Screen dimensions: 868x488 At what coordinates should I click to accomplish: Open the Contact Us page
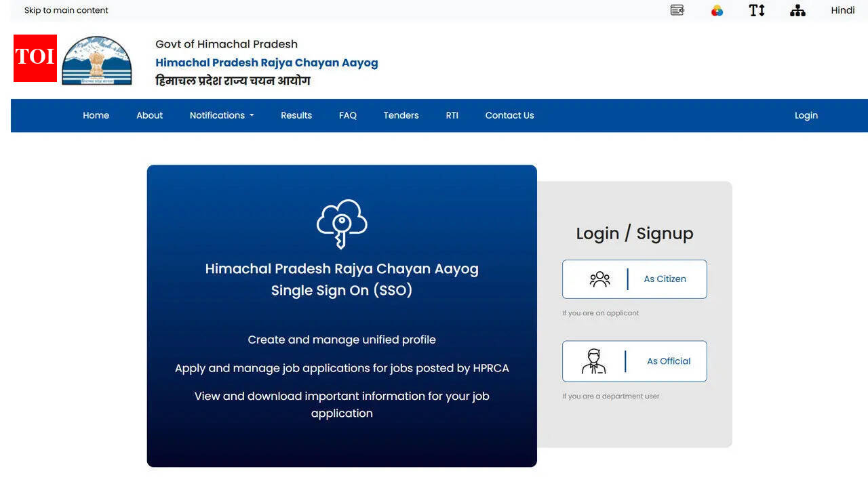pyautogui.click(x=510, y=115)
